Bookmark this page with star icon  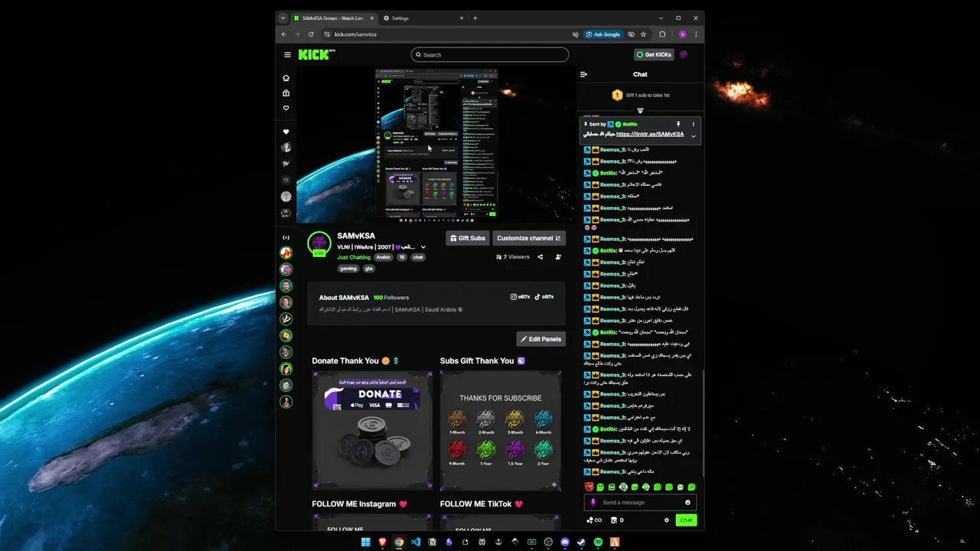[644, 34]
